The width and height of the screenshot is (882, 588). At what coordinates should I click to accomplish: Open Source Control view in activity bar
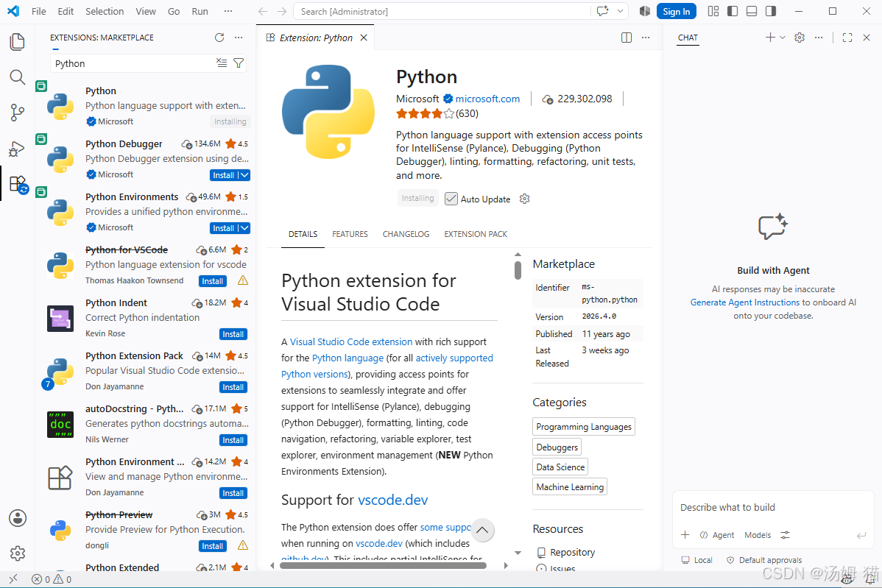click(x=18, y=113)
